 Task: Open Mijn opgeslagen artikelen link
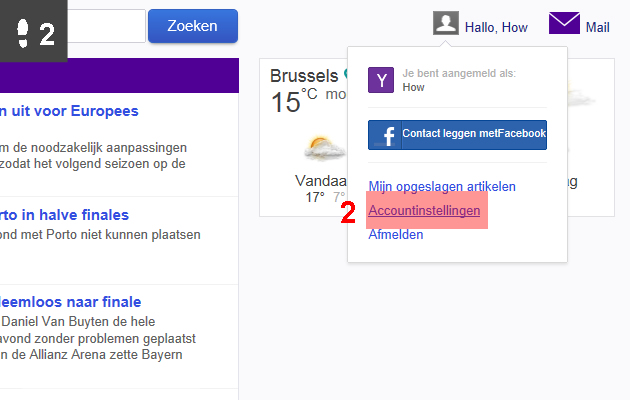tap(442, 186)
